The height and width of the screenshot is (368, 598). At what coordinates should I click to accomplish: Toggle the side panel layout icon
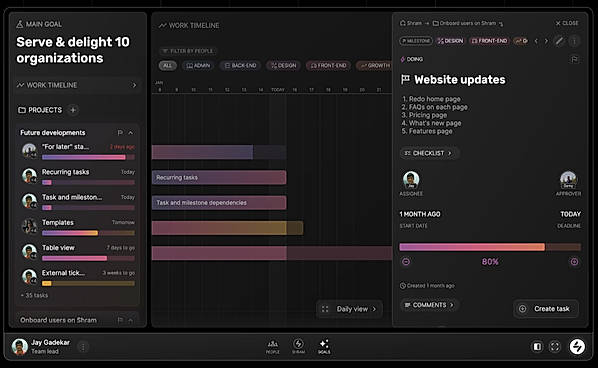point(537,347)
